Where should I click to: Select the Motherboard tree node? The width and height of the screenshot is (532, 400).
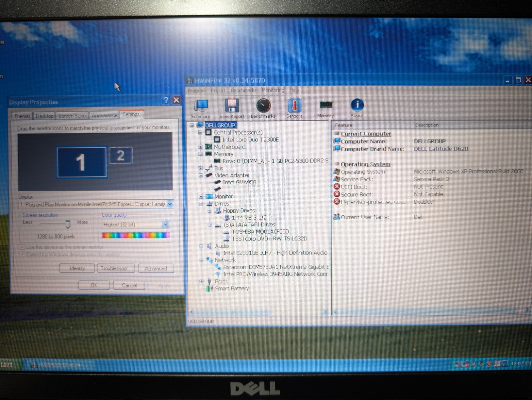click(229, 147)
